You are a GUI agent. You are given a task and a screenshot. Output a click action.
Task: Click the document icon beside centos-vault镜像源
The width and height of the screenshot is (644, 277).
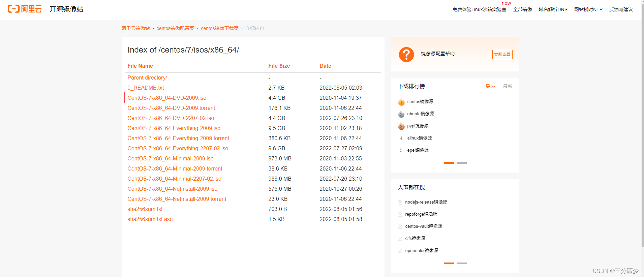[x=400, y=226]
